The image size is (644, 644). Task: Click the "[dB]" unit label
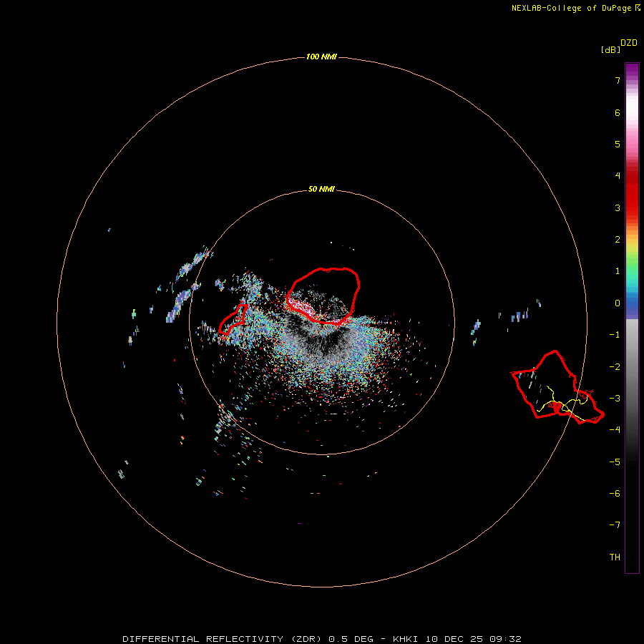tap(610, 49)
